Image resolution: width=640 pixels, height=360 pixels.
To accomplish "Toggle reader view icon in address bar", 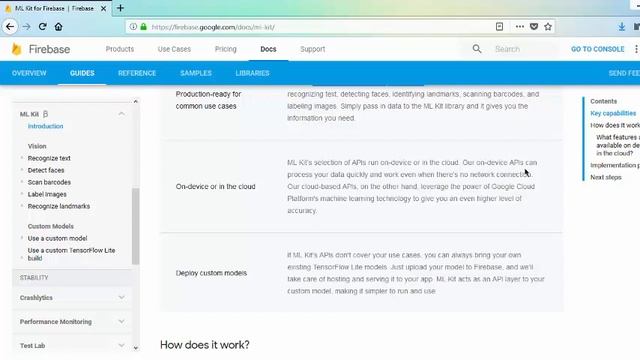I will click(x=499, y=27).
